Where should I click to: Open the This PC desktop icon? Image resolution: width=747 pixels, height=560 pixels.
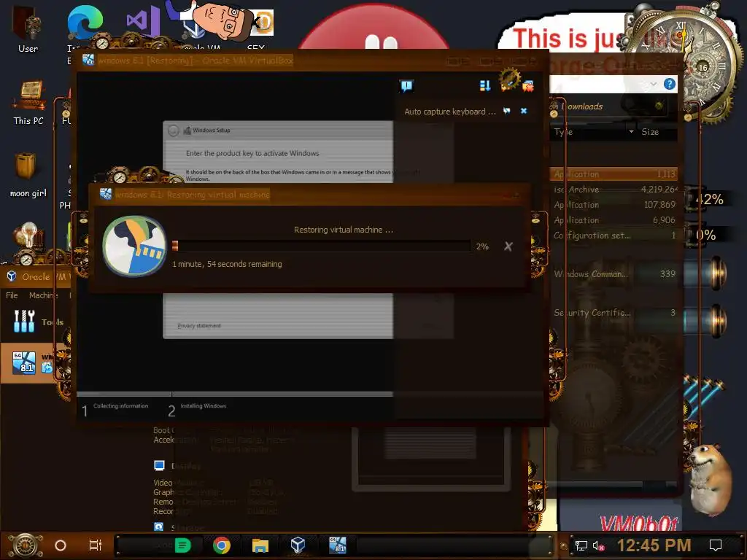pyautogui.click(x=28, y=102)
